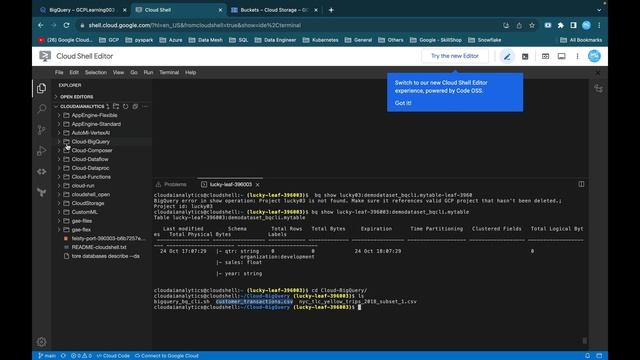Toggle the editor pencil button in Cloud Shell header
This screenshot has height=360, width=640.
coord(507,56)
